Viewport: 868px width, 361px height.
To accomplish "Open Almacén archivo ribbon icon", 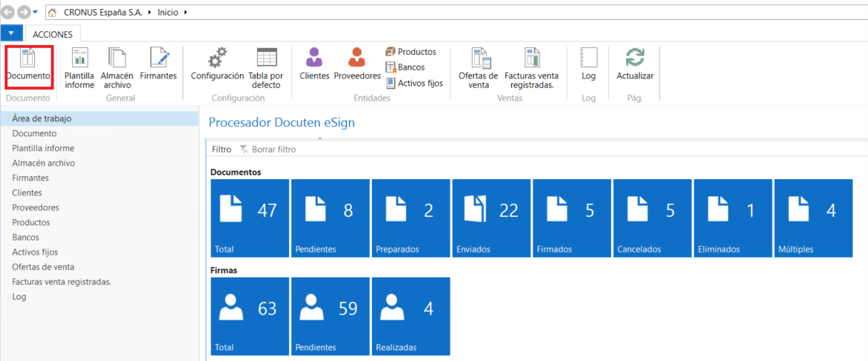I will 117,68.
